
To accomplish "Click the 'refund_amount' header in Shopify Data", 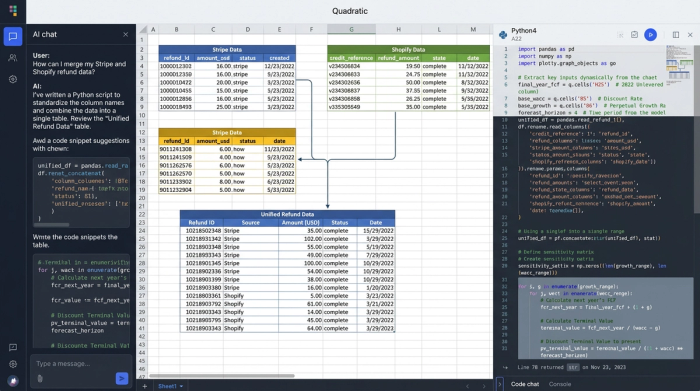I will (398, 58).
